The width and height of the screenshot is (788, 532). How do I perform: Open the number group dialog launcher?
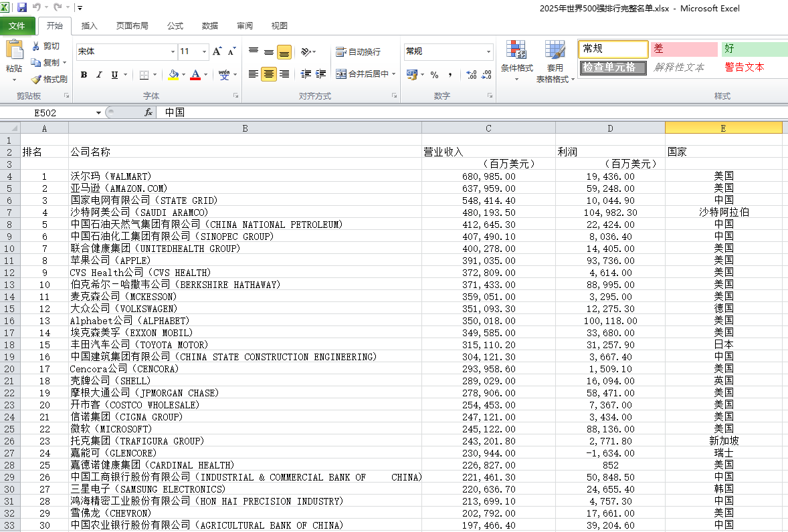[x=490, y=96]
